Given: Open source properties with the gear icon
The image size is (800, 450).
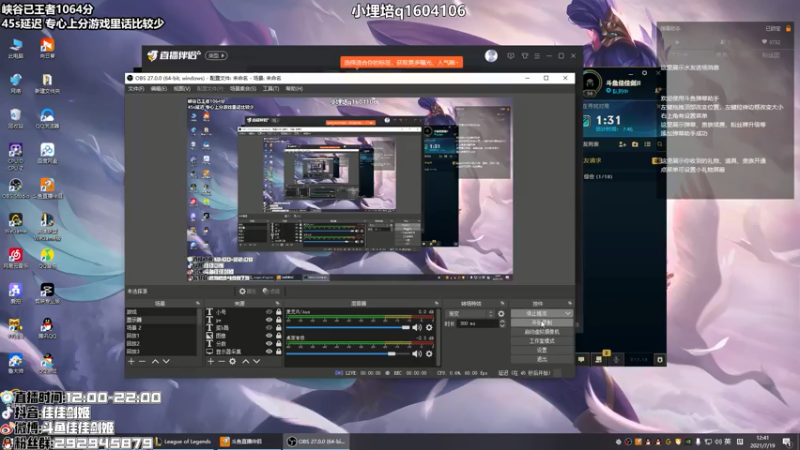Looking at the screenshot, I should (233, 361).
